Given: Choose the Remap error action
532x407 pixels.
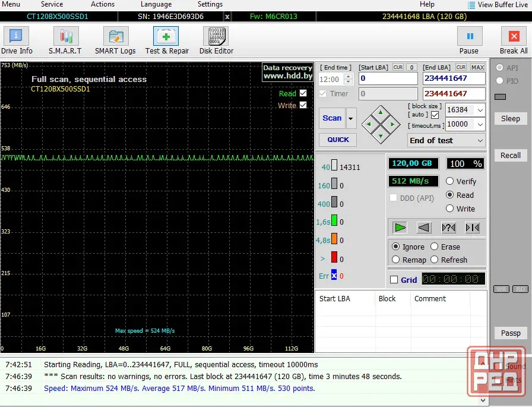Looking at the screenshot, I should coord(395,260).
